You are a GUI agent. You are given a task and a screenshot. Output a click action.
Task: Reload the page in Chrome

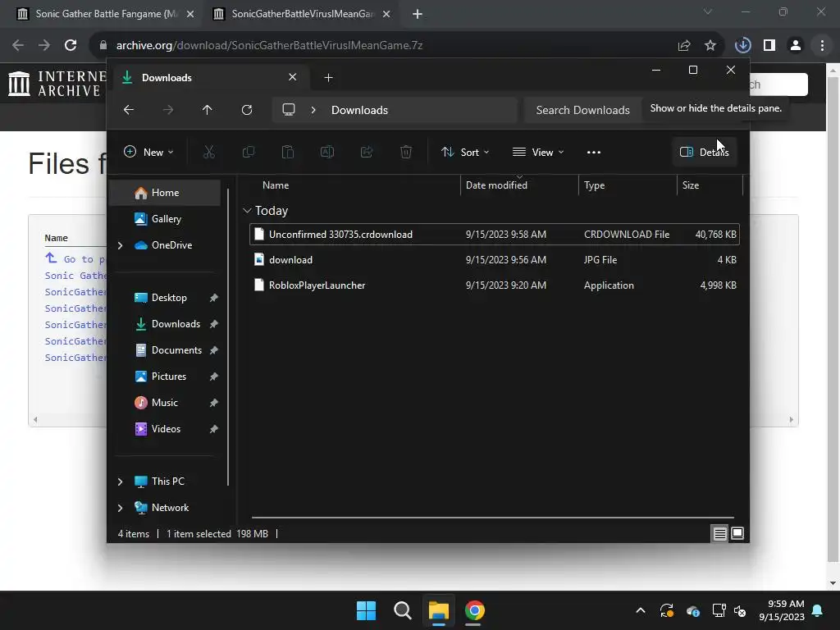[71, 46]
